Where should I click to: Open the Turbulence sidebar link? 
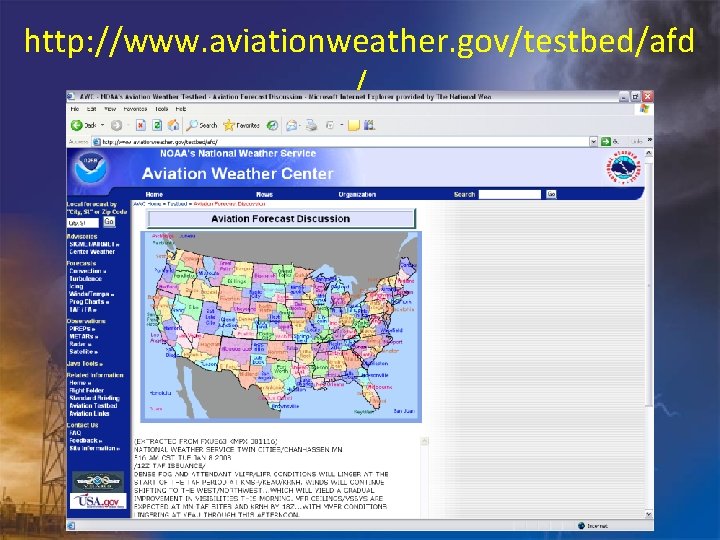pyautogui.click(x=85, y=279)
